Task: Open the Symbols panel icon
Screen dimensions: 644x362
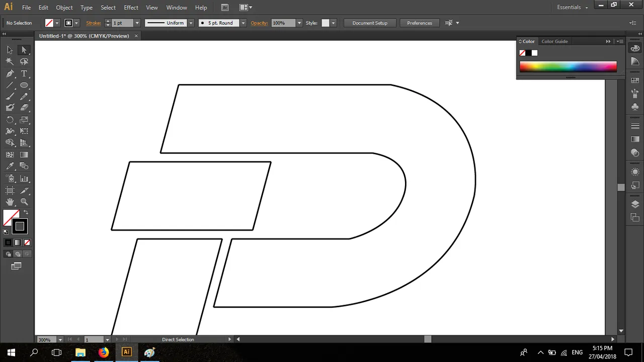Action: click(x=635, y=107)
